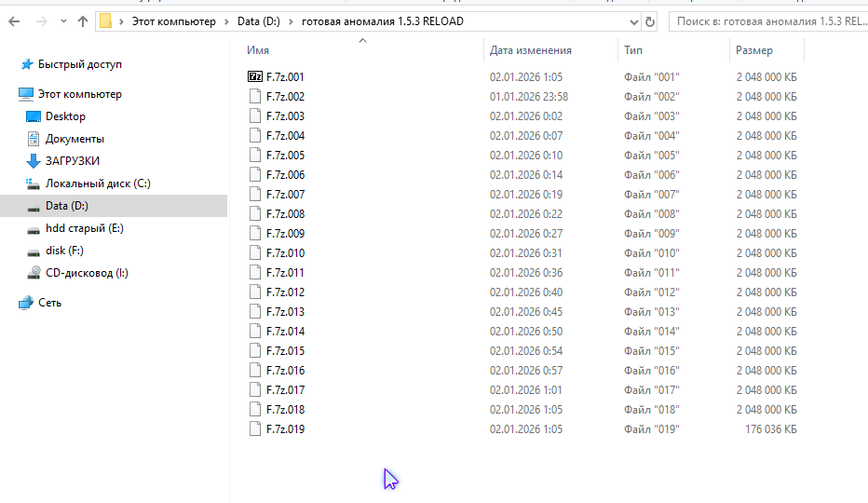This screenshot has width=868, height=503.
Task: Select file name F.7z.019
Action: (x=285, y=429)
